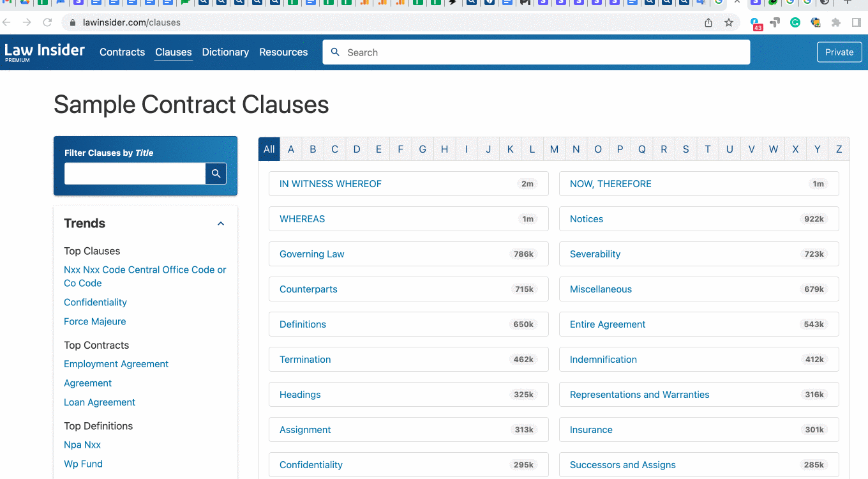Submit the Filter Clauses search button
This screenshot has height=479, width=868.
[216, 173]
